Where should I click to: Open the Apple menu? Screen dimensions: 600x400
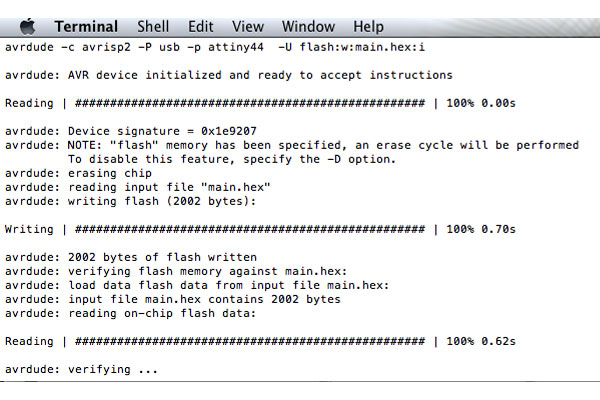click(28, 27)
